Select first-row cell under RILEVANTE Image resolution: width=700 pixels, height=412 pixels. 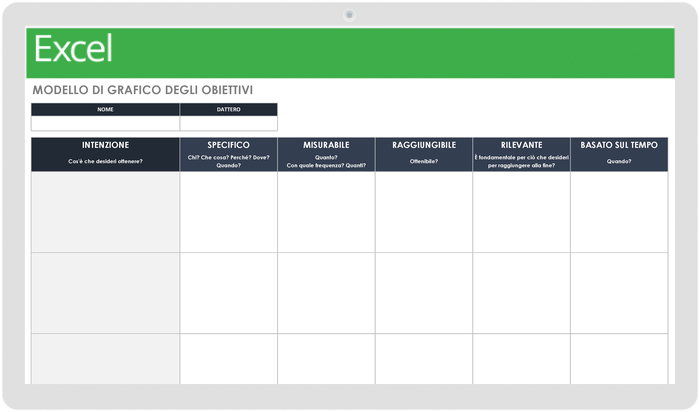coord(521,212)
